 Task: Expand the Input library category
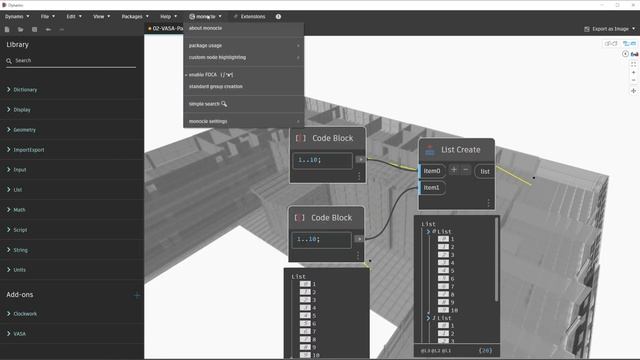(9, 169)
